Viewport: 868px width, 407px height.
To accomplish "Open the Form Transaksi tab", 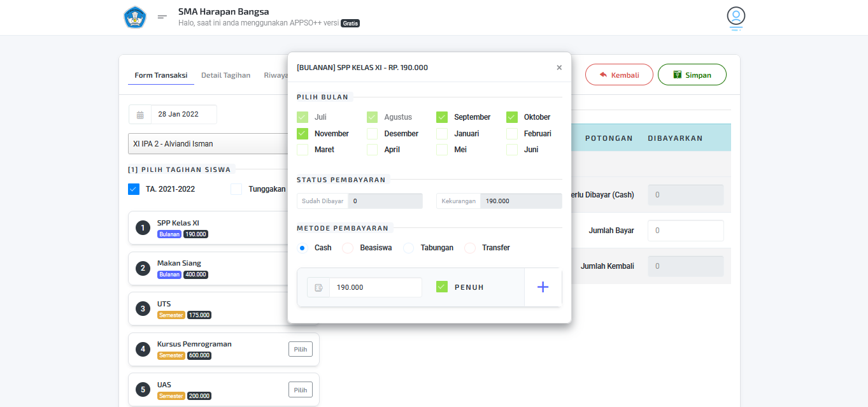I will click(160, 75).
